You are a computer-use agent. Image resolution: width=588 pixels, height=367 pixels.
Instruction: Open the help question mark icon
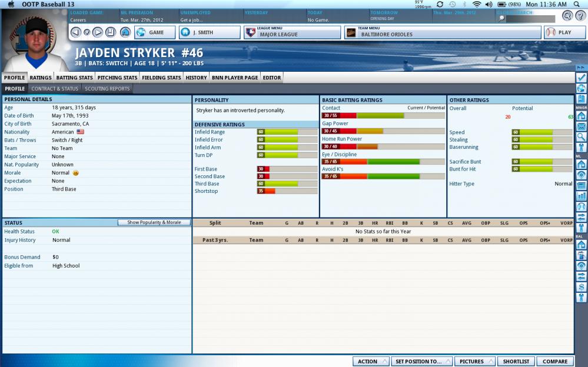(582, 16)
